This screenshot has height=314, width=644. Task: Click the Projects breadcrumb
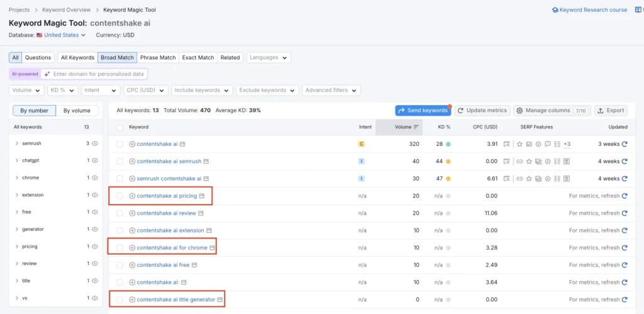point(19,10)
